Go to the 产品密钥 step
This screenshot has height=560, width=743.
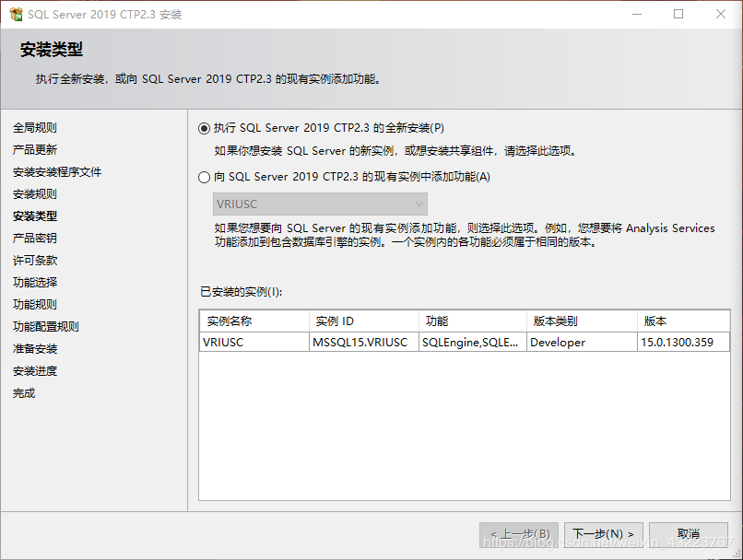pos(35,239)
